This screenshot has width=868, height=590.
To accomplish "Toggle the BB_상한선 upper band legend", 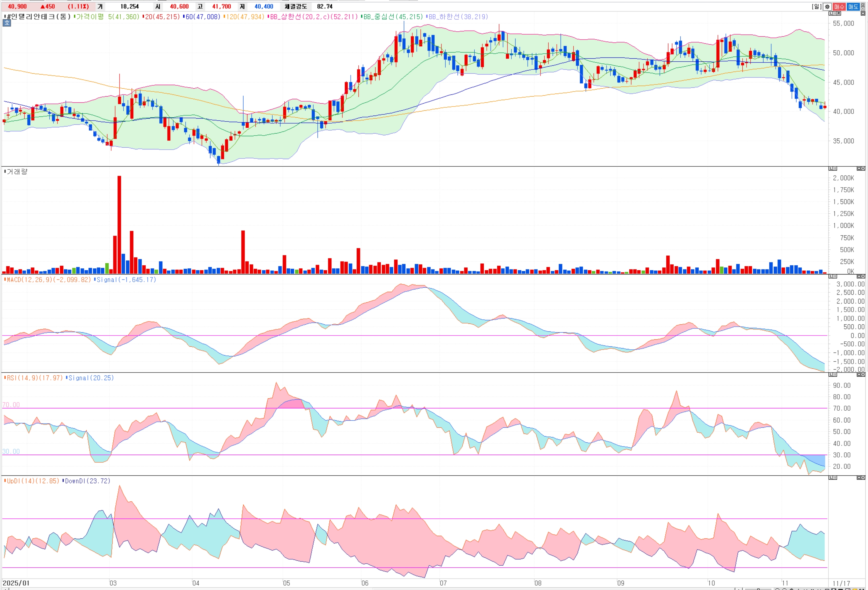I will click(313, 17).
